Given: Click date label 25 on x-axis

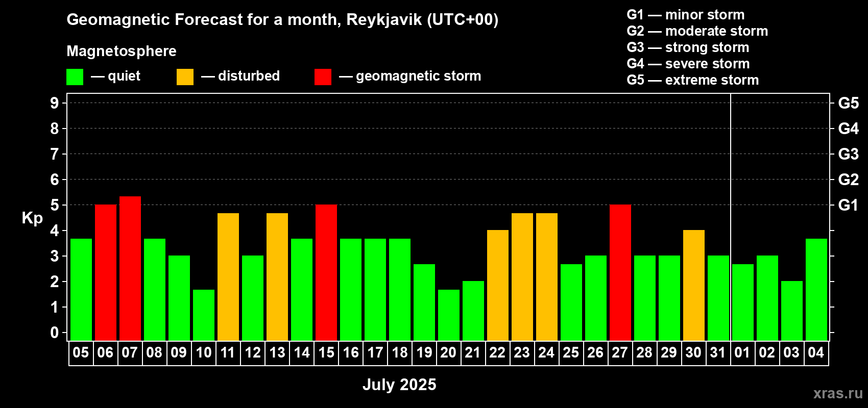Looking at the screenshot, I should coord(571,352).
